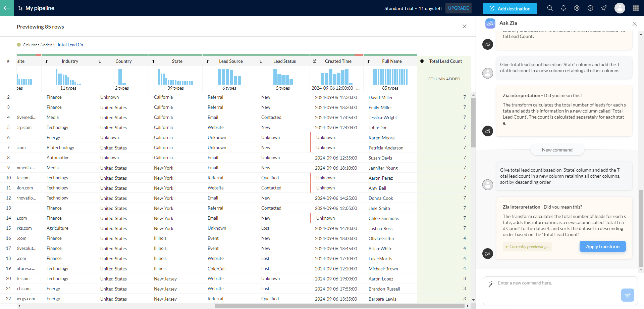Start a New command
Viewport: 644px width, 309px height.
[x=557, y=150]
